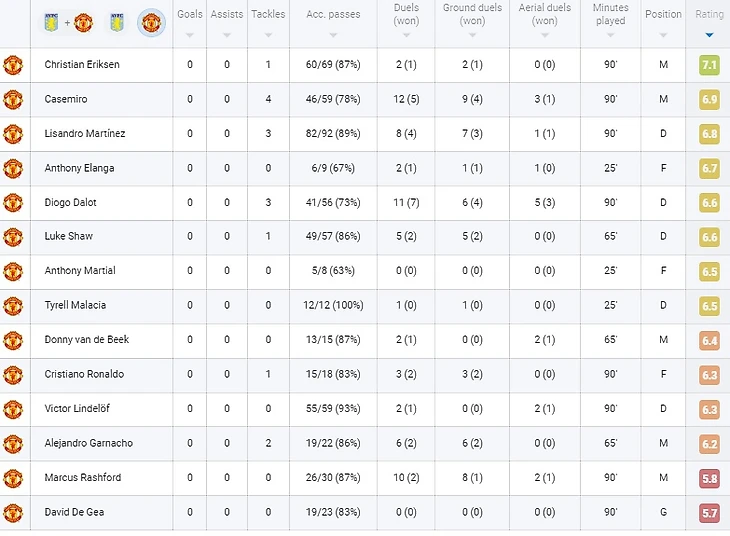Click the club crest beside Cristiano Ronaldo
Viewport: 730px width, 536px height.
pyautogui.click(x=13, y=374)
